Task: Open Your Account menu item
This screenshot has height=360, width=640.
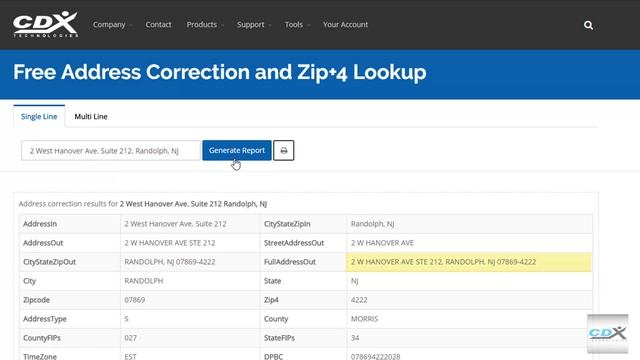Action: click(x=345, y=24)
